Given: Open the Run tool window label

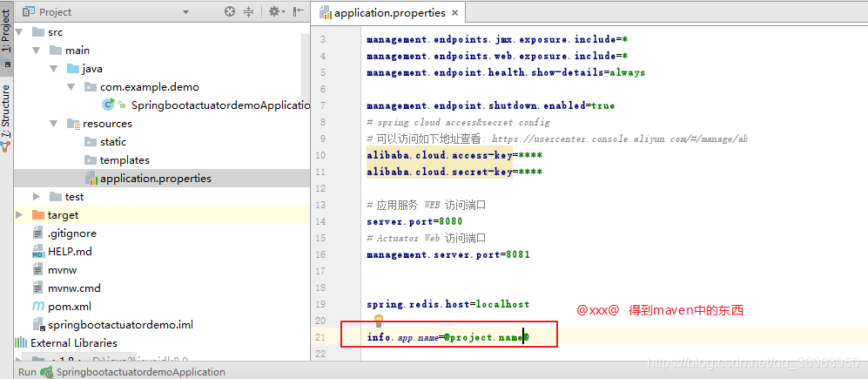Looking at the screenshot, I should click(27, 372).
